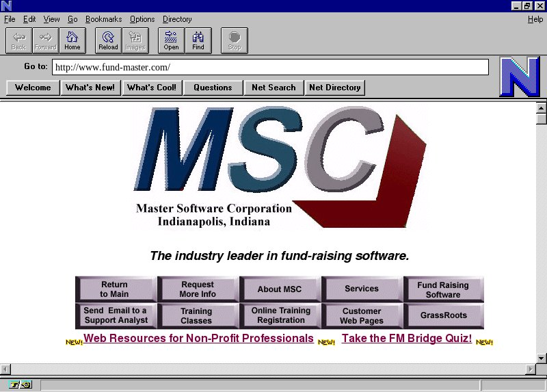Image resolution: width=547 pixels, height=392 pixels.
Task: Click the What's Cool! directory button
Action: pos(152,88)
